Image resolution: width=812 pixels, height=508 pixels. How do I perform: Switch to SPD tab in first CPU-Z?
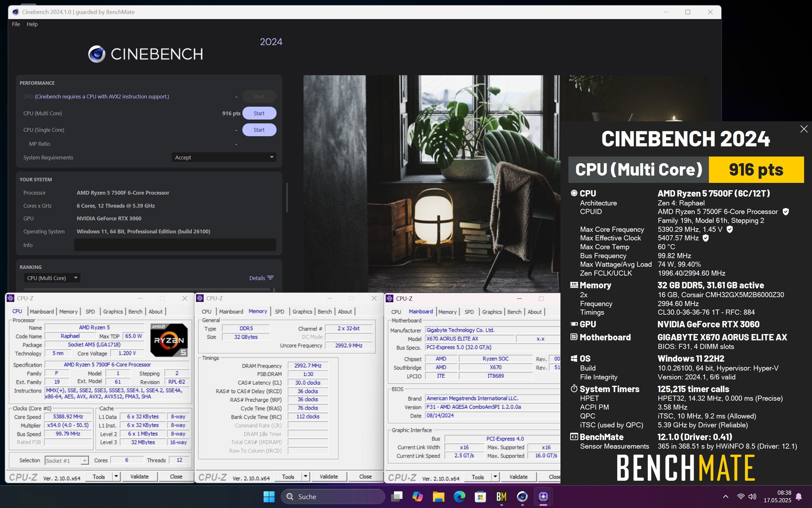90,311
